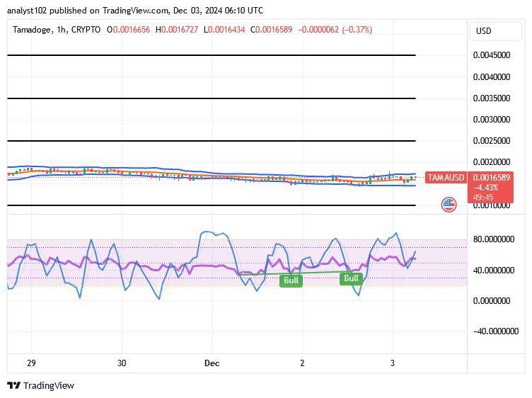Click the 29 date on time axis
Viewport: 532px width, 398px height.
31,363
